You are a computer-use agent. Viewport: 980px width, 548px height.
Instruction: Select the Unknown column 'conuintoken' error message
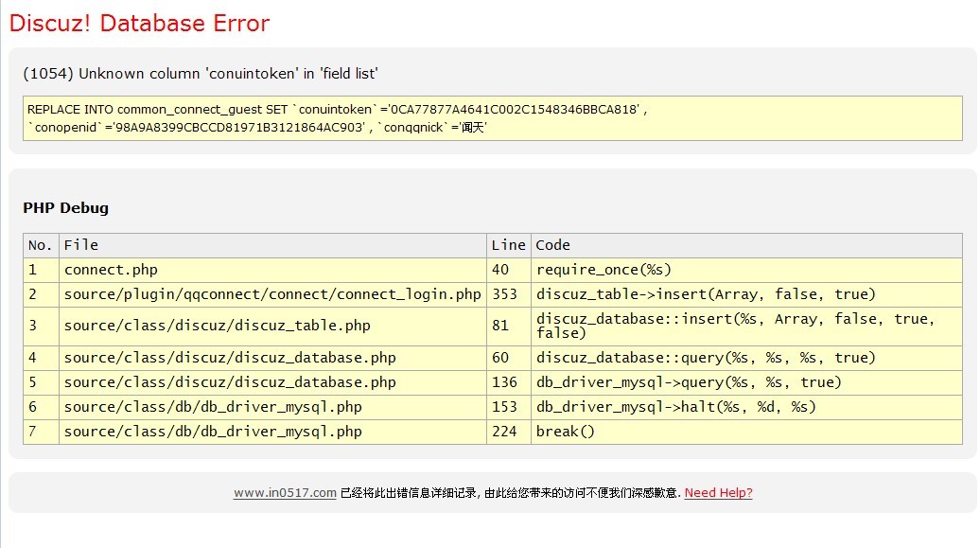[x=200, y=74]
